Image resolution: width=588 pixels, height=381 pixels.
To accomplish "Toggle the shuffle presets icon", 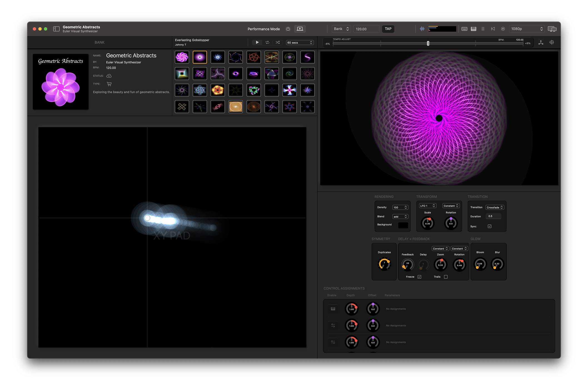I will 278,43.
